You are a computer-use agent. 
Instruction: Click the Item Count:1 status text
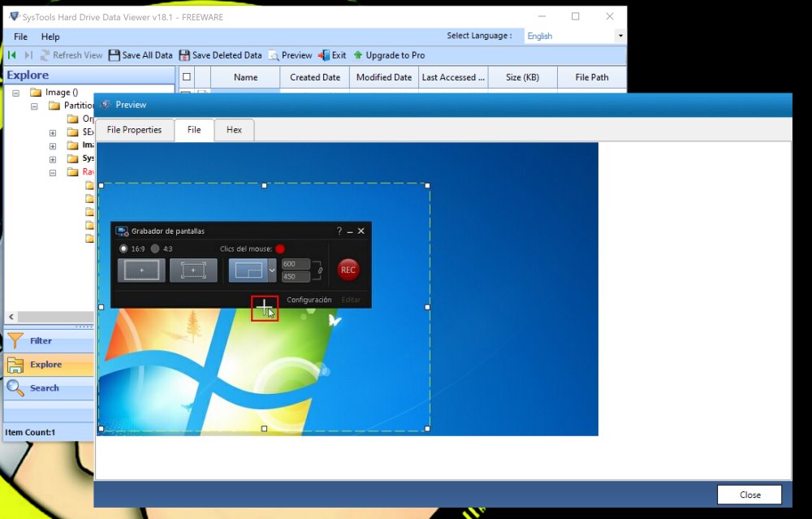tap(30, 432)
